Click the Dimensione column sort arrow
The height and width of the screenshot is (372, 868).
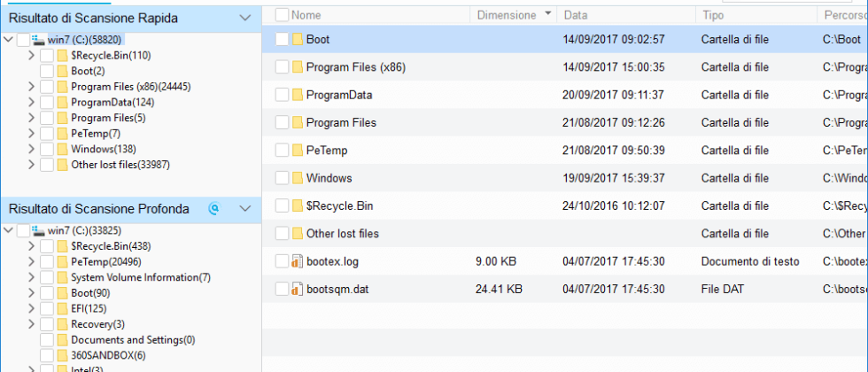pyautogui.click(x=548, y=14)
